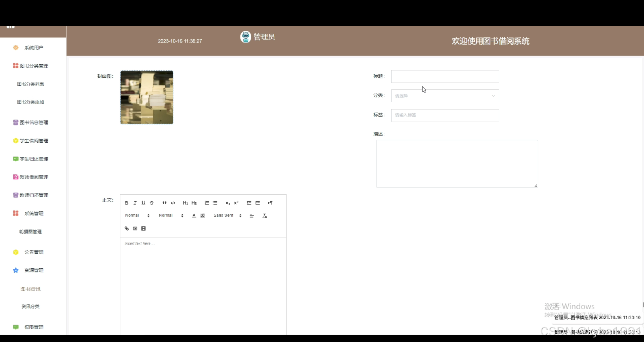Viewport: 644px width, 342px height.
Task: Open 图书分类添加 submenu item
Action: click(x=31, y=102)
